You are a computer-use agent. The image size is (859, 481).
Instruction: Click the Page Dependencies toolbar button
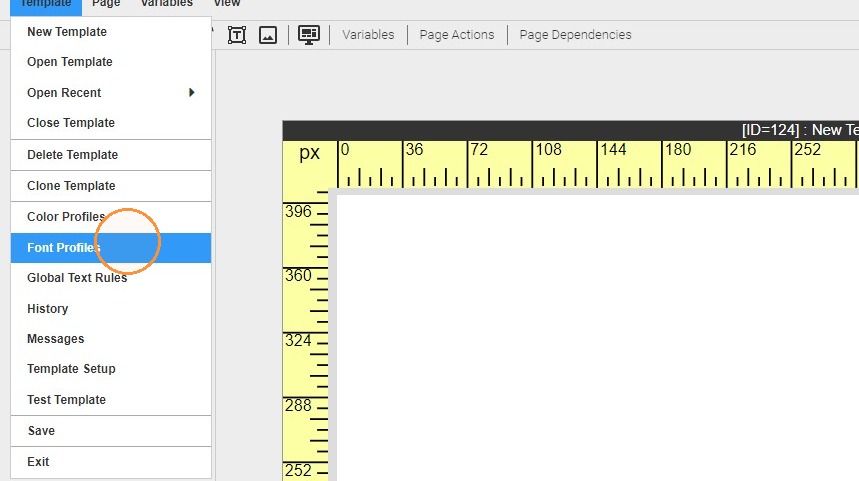575,35
